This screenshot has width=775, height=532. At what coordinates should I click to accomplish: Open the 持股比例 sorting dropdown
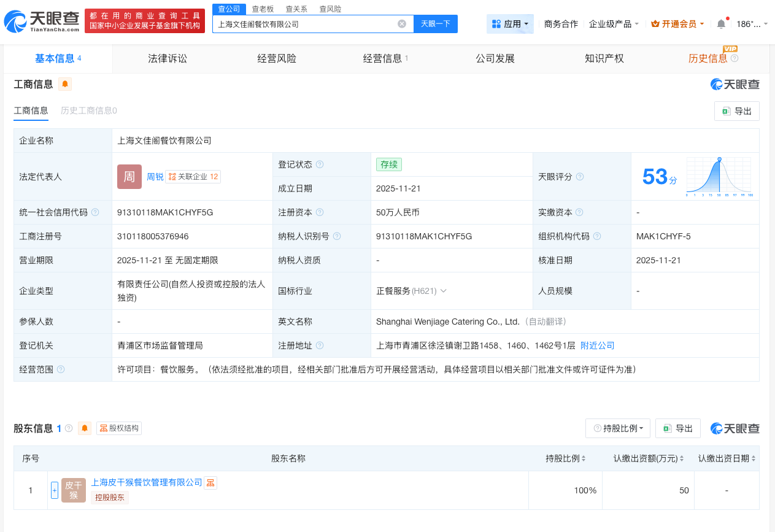pyautogui.click(x=618, y=428)
